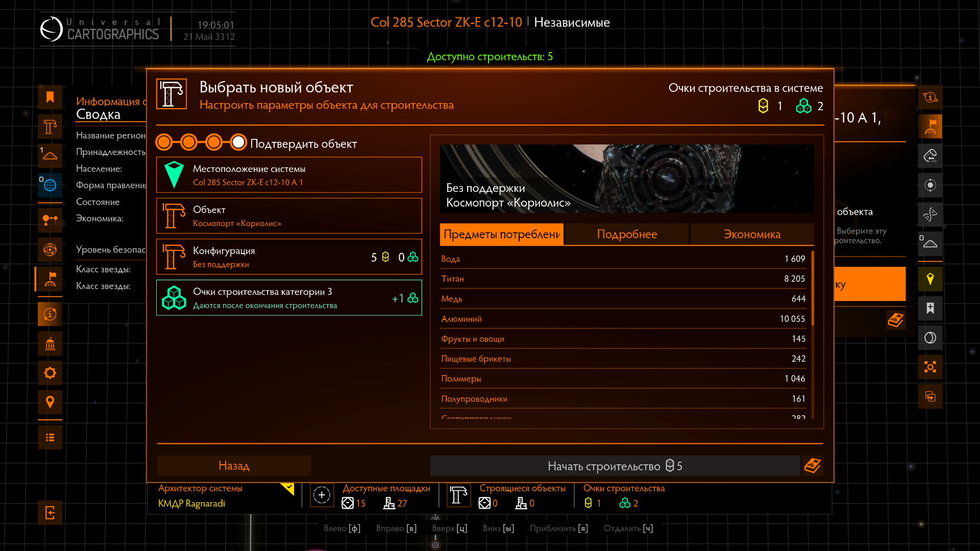Screen dimensions: 980x551
Task: Open the Местоположение системы row
Action: click(289, 175)
